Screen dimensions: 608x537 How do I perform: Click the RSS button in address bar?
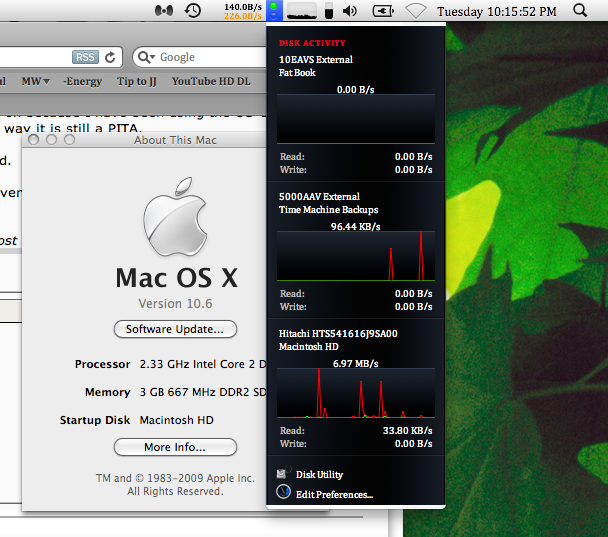85,57
